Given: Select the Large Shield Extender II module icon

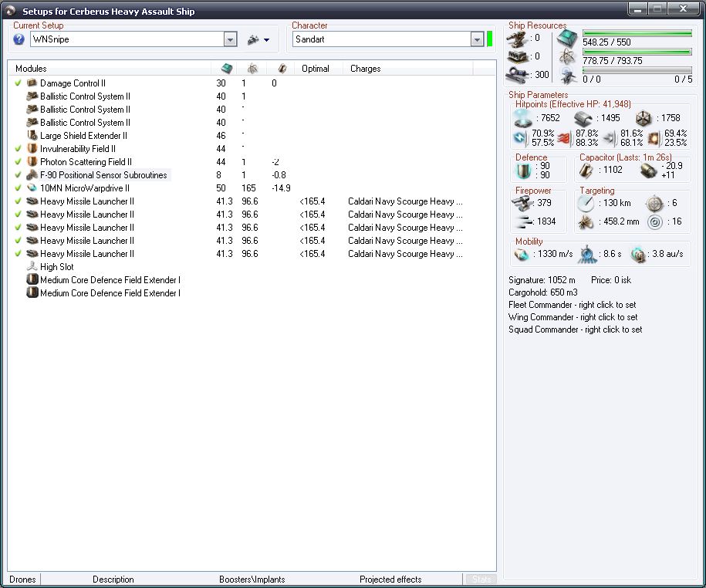Looking at the screenshot, I should pyautogui.click(x=32, y=135).
